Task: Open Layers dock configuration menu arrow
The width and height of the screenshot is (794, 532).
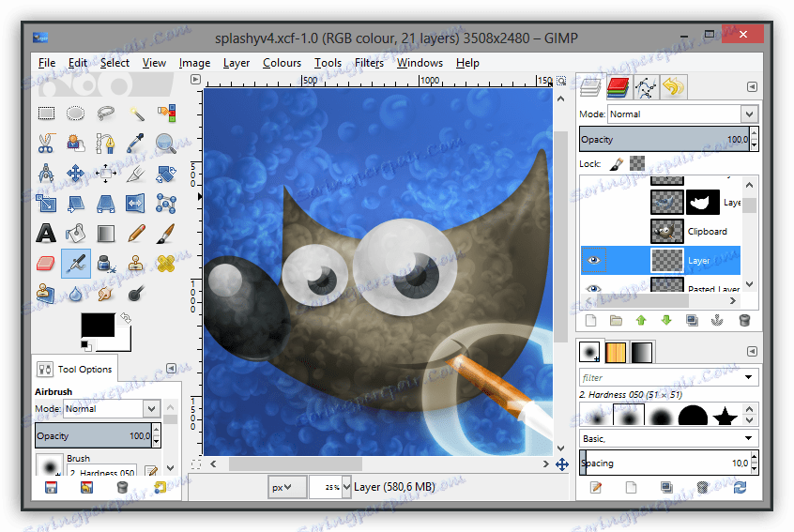Action: 752,87
